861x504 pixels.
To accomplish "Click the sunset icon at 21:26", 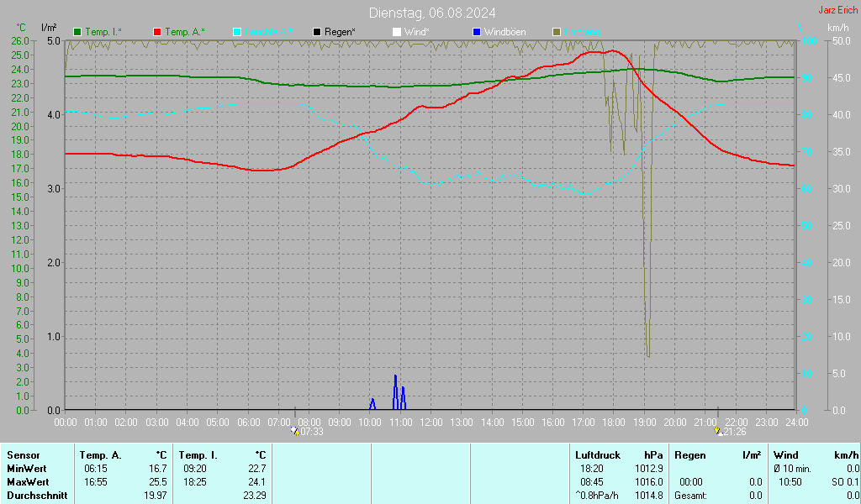I will (717, 431).
